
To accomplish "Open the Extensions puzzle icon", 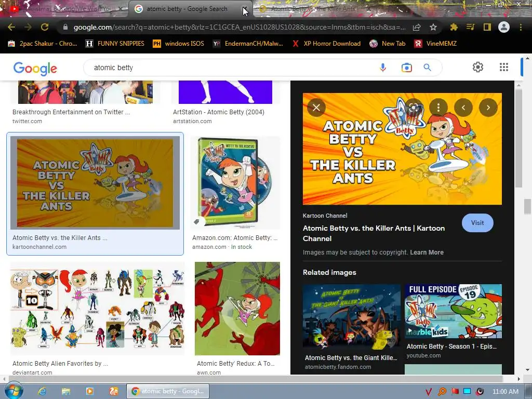I will point(454,27).
